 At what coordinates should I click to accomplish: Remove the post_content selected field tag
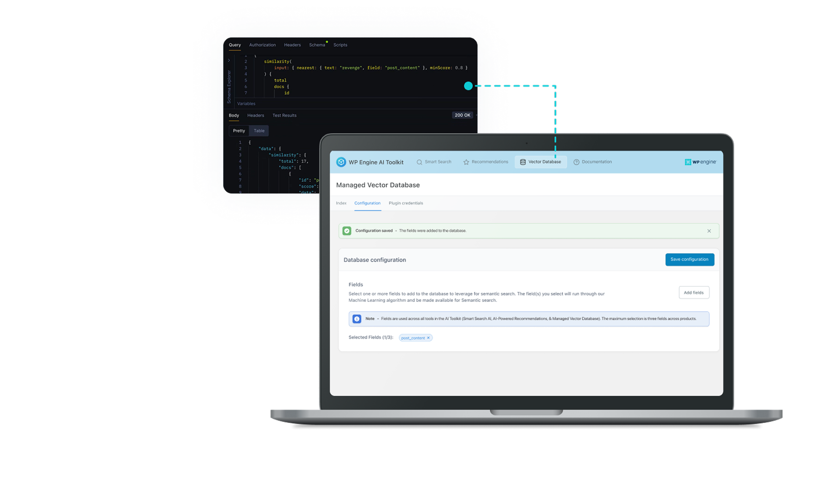(428, 338)
